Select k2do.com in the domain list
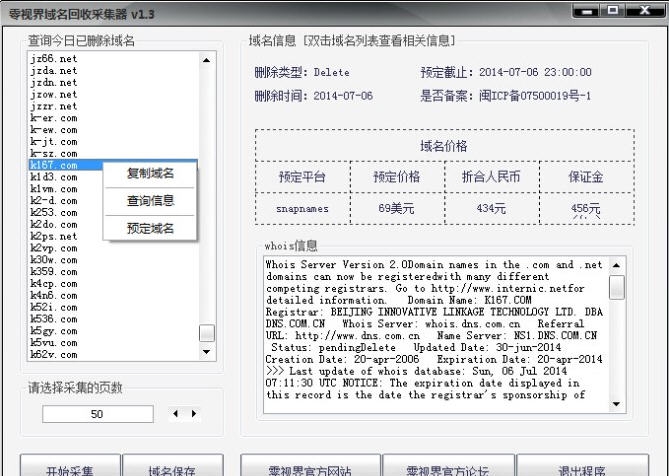Image resolution: width=669 pixels, height=476 pixels. (54, 224)
